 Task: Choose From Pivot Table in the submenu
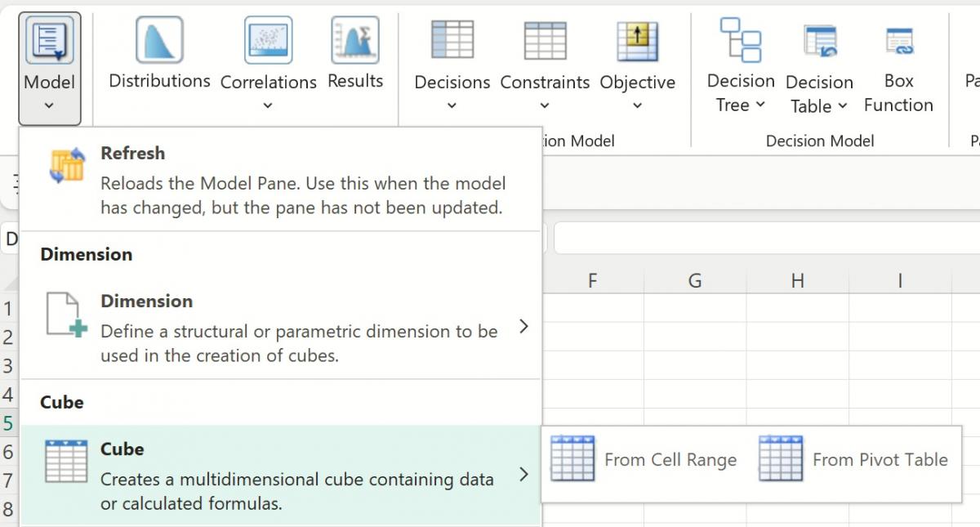pos(853,460)
